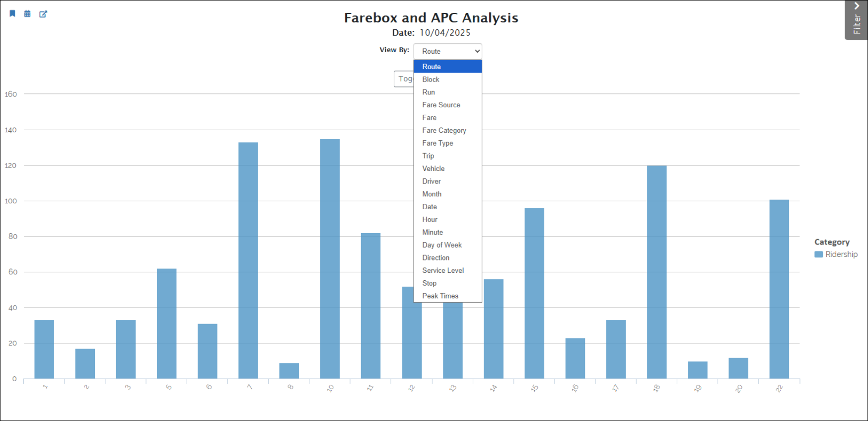868x421 pixels.
Task: Select Block from View By list
Action: [x=431, y=80]
